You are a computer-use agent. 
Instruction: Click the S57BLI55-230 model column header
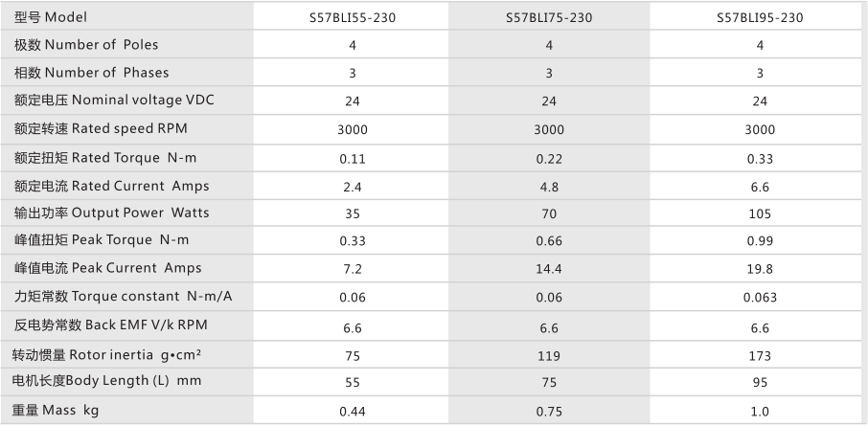(x=352, y=17)
